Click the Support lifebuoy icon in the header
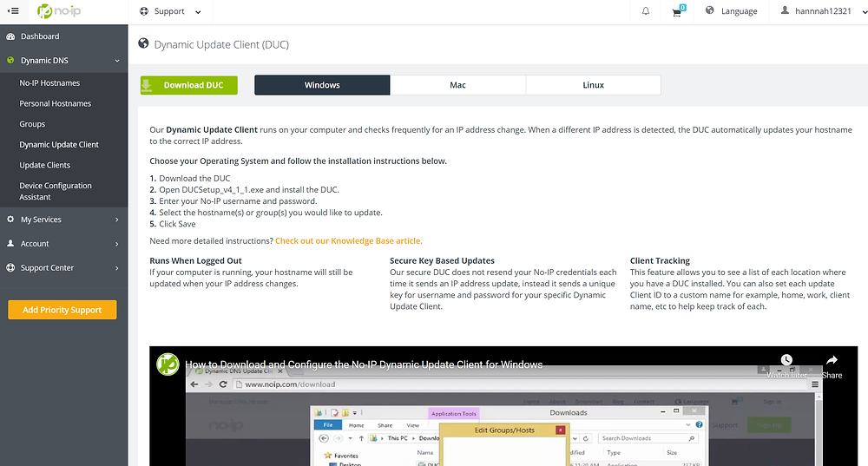 tap(144, 11)
